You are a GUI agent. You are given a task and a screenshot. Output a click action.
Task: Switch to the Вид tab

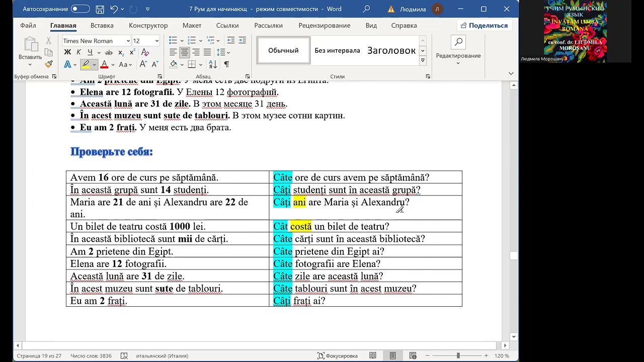click(x=371, y=26)
